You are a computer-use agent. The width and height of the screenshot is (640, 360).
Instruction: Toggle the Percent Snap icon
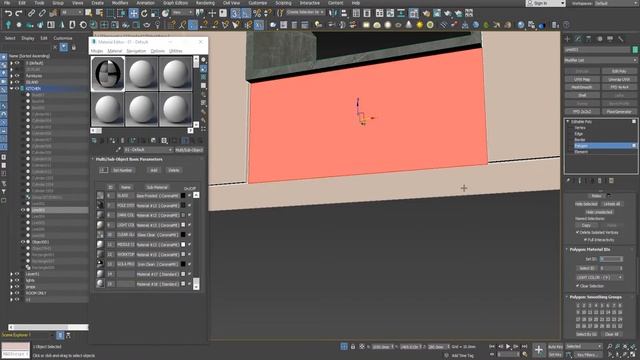pos(257,13)
